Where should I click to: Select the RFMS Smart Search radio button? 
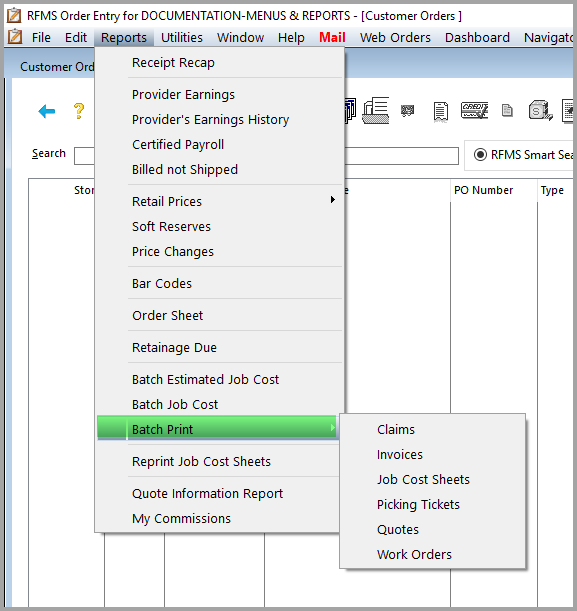[480, 155]
